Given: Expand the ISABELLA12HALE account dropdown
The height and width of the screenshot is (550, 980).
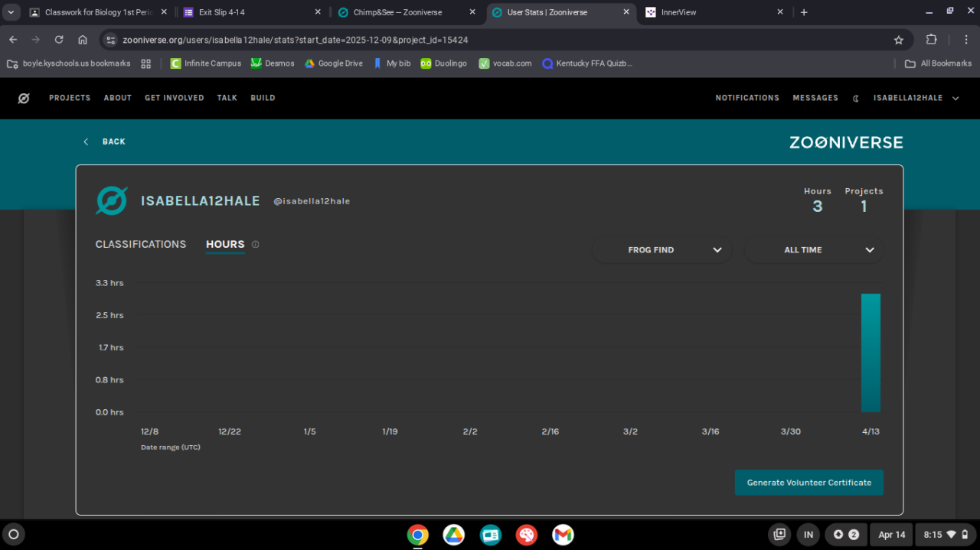Looking at the screenshot, I should click(916, 98).
